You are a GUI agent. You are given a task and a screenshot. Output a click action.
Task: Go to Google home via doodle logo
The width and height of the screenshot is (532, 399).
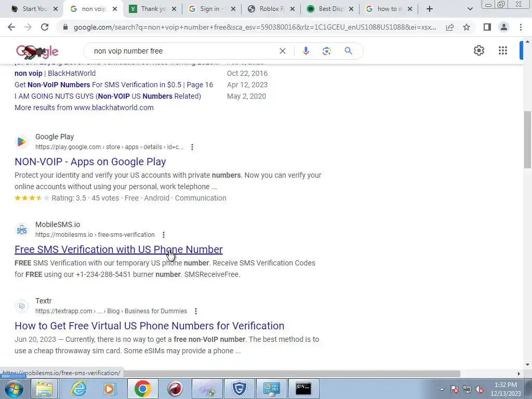pos(37,51)
